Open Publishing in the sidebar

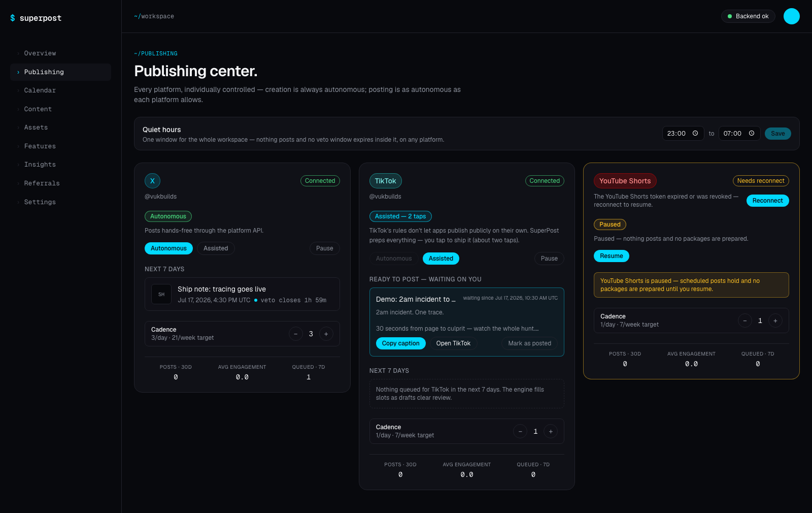[60, 72]
